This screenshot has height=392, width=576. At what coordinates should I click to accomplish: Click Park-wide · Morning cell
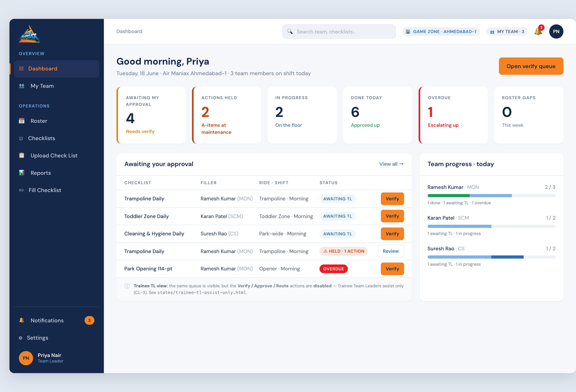tap(282, 234)
